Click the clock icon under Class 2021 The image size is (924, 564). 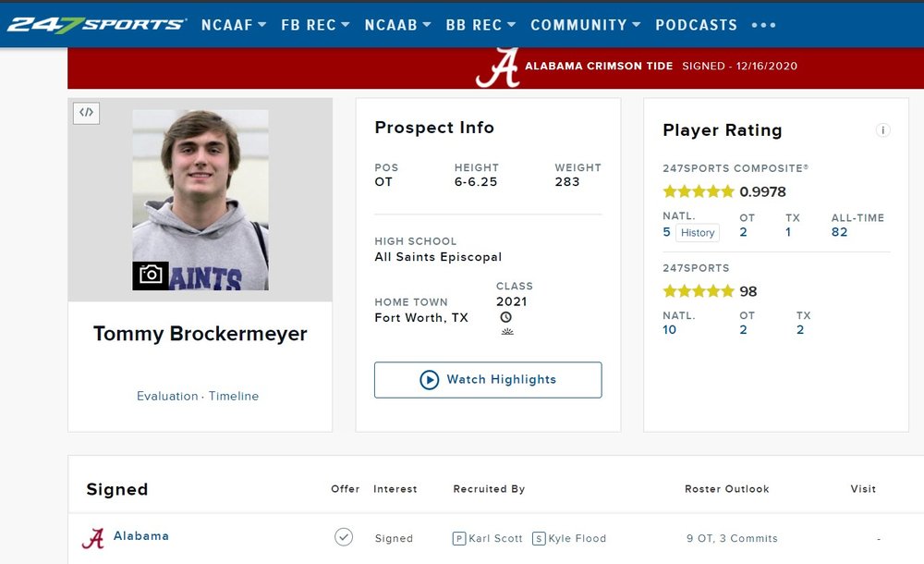[x=506, y=317]
